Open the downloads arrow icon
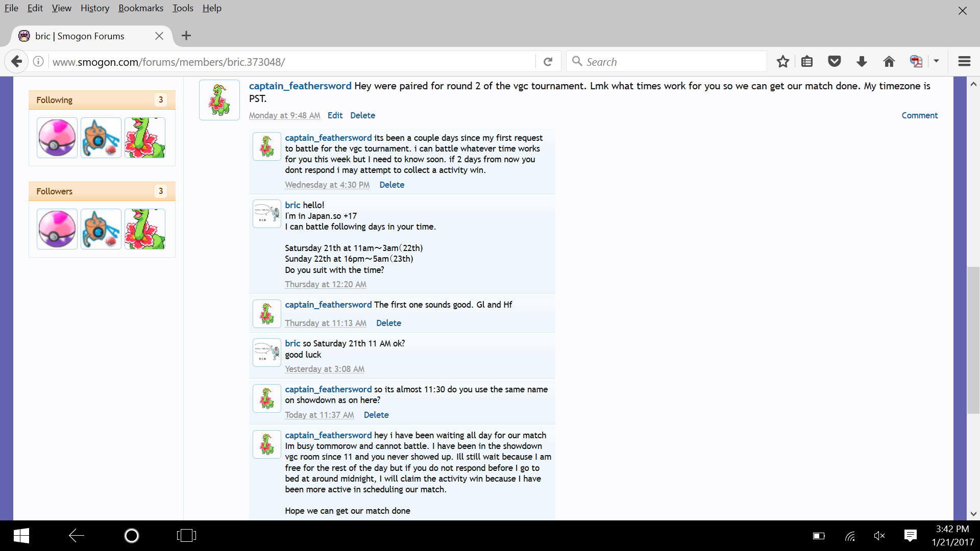980x551 pixels. pyautogui.click(x=862, y=62)
